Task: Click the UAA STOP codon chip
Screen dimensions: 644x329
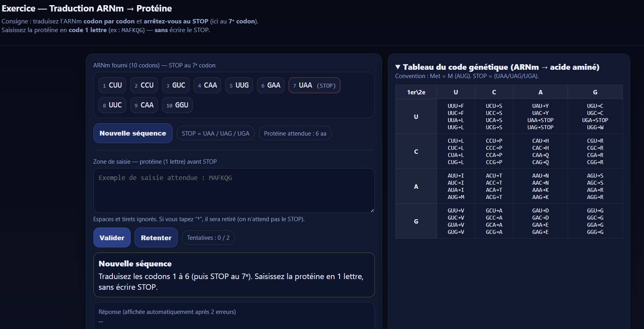Action: point(314,85)
